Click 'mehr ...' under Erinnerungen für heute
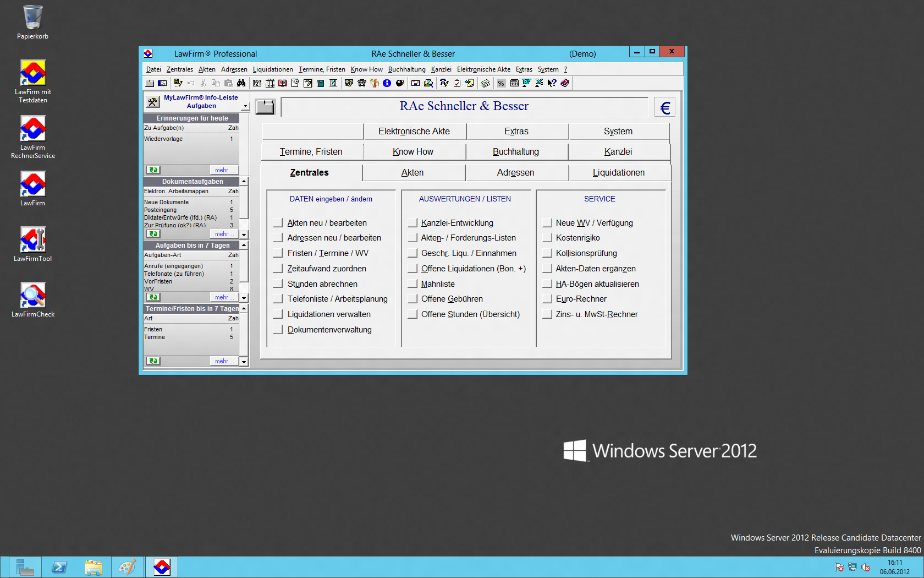 pyautogui.click(x=224, y=170)
